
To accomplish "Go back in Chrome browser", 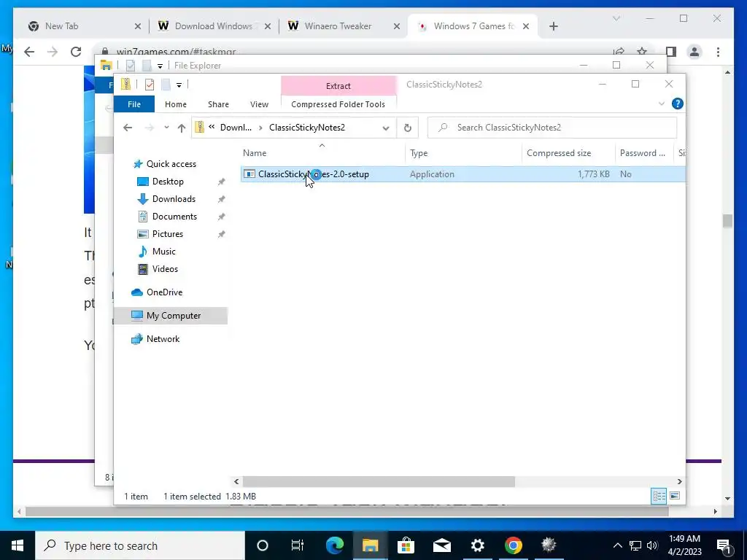I will click(x=29, y=52).
